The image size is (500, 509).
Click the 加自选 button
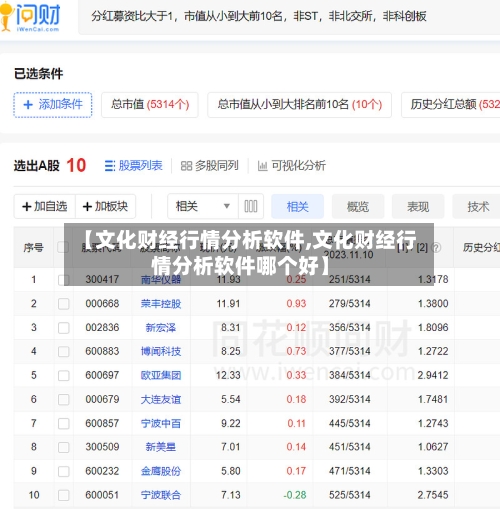tap(45, 206)
